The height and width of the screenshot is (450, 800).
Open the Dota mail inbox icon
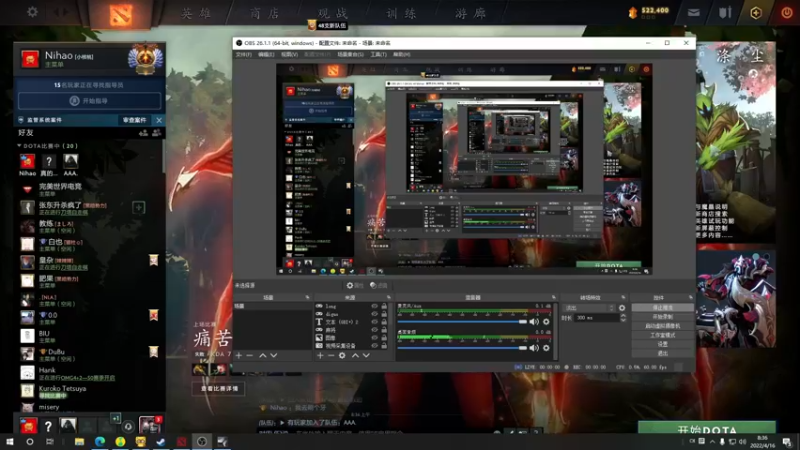click(x=693, y=13)
